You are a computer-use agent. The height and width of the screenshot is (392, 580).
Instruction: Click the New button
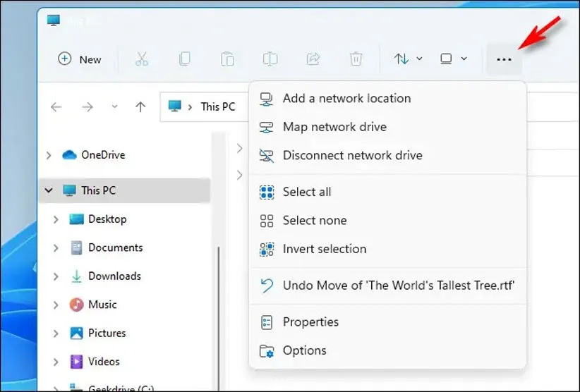tap(80, 59)
